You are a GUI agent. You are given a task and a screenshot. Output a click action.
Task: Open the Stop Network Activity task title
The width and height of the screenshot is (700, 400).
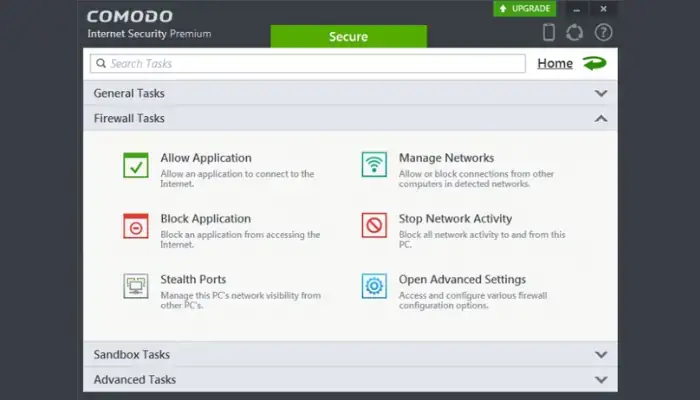coord(455,219)
